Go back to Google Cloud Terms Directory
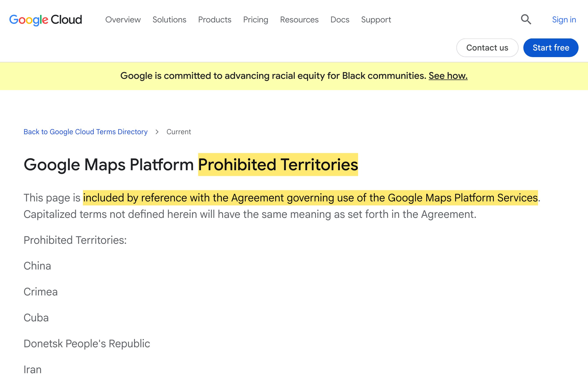 86,132
